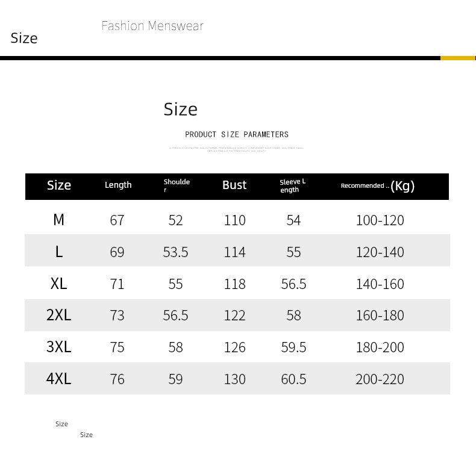Click the yellow accent bar at top right

click(458, 58)
